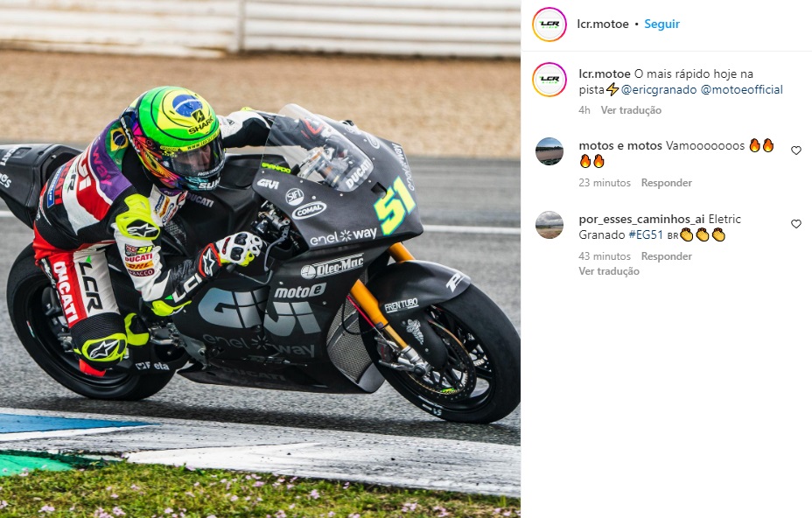Translate the caption with Ver tradução
This screenshot has height=518, width=812.
[631, 110]
